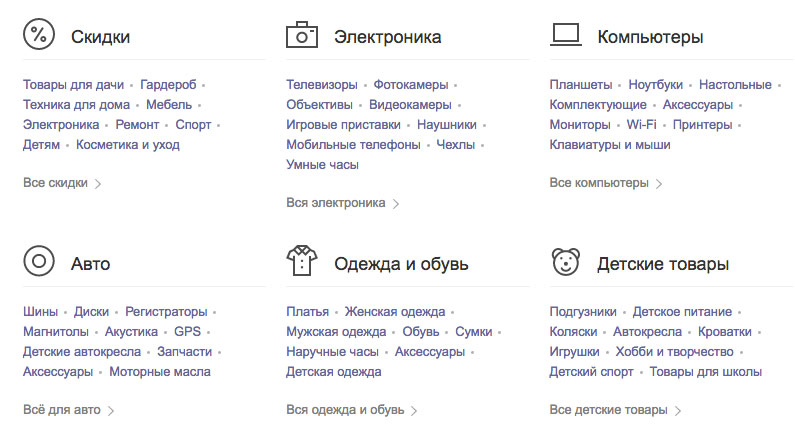Choose the Игровые приставки link
The width and height of the screenshot is (795, 441).
point(343,125)
